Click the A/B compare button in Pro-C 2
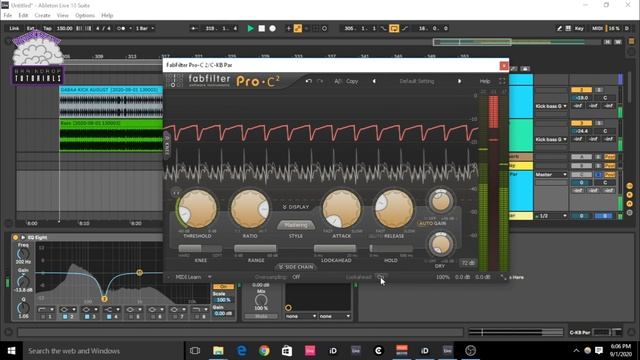This screenshot has height=360, width=640. 338,81
